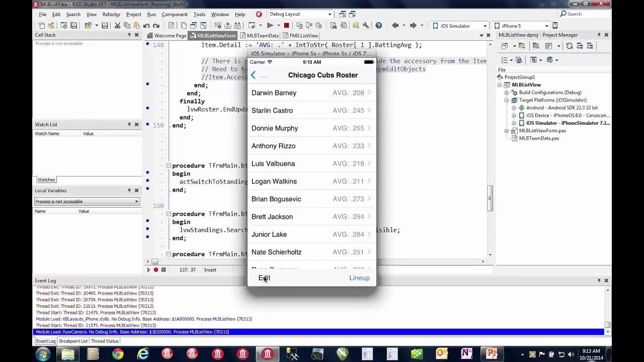Collapse the Target Platforms node
Image resolution: width=644 pixels, height=362 pixels.
point(507,100)
